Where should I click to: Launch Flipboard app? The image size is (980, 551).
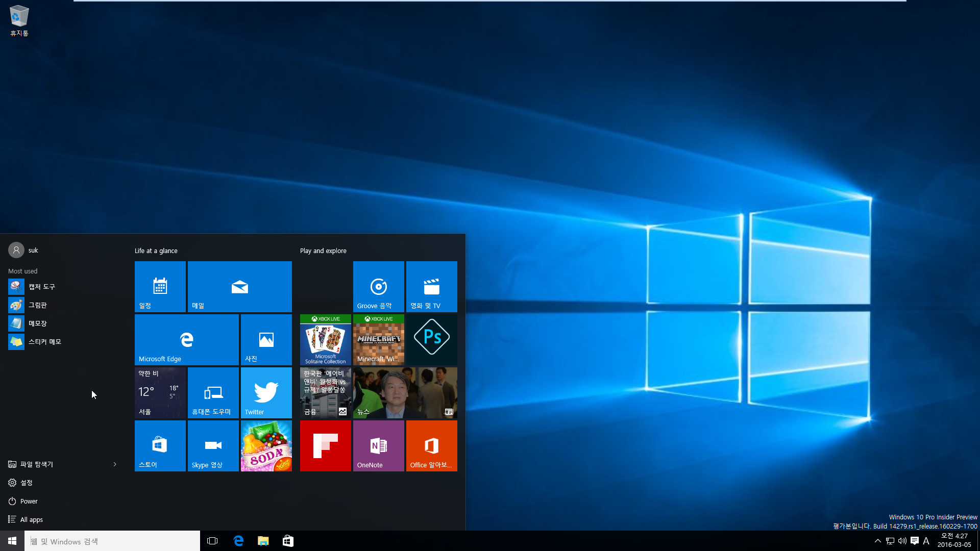[325, 445]
